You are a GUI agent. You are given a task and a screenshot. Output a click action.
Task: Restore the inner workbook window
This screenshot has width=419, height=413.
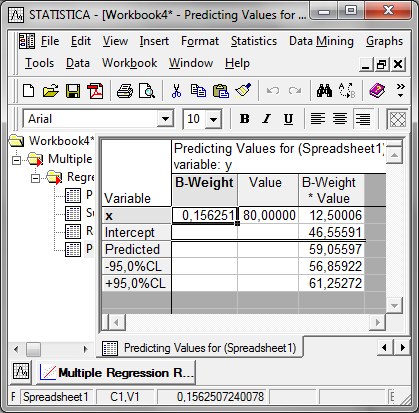pyautogui.click(x=382, y=64)
